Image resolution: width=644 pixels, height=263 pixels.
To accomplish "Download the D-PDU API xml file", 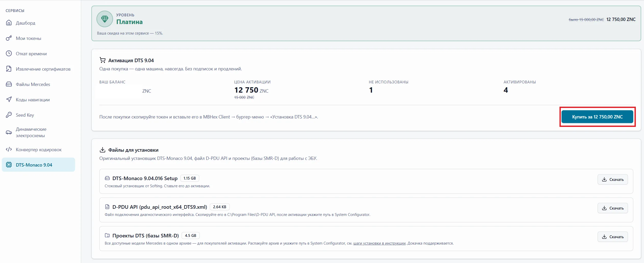I will pos(613,208).
